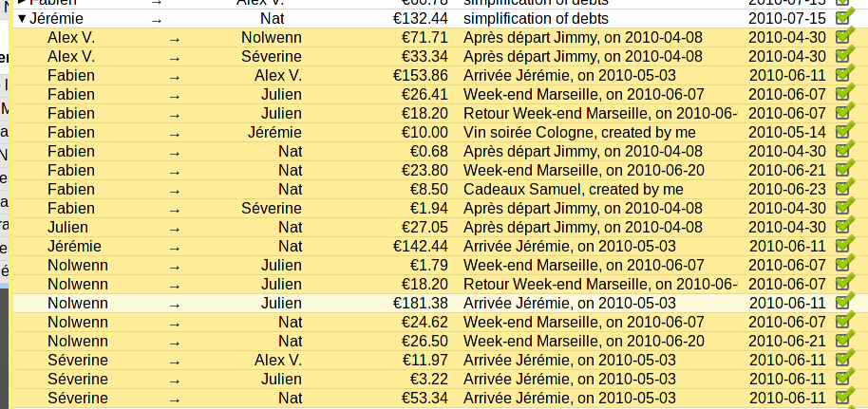Select the Fabien to Nat €0.68 row
The height and width of the screenshot is (409, 868).
point(440,151)
